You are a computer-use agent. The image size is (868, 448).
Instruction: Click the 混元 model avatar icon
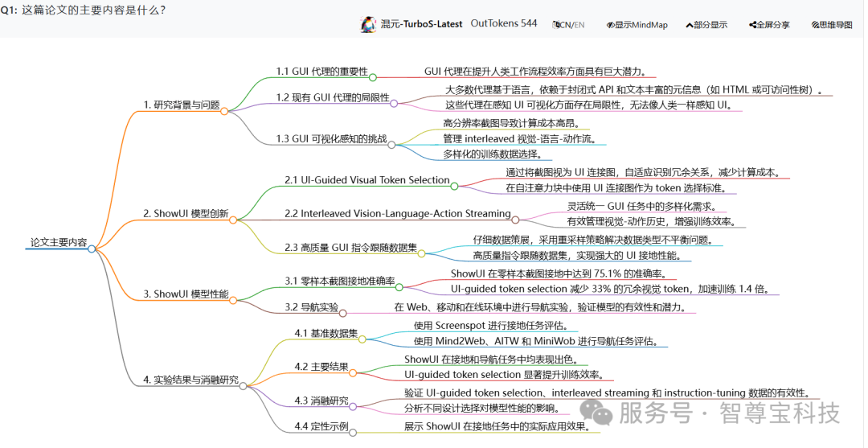click(368, 24)
